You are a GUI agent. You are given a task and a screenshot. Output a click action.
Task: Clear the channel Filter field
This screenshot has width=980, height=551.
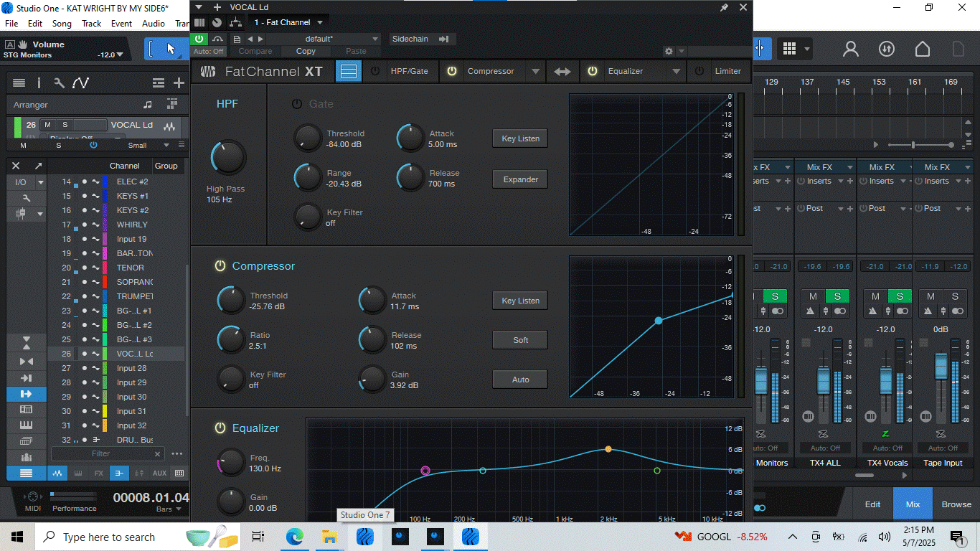coord(158,454)
